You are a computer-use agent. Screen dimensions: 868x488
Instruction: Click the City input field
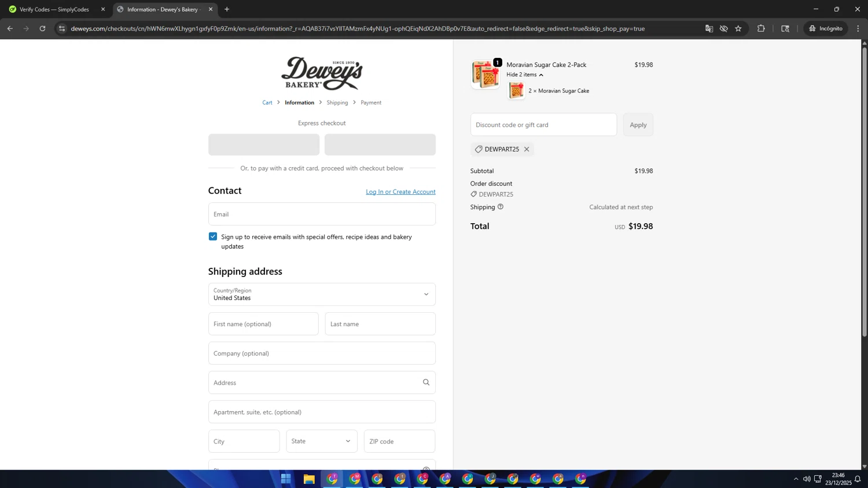coord(244,441)
